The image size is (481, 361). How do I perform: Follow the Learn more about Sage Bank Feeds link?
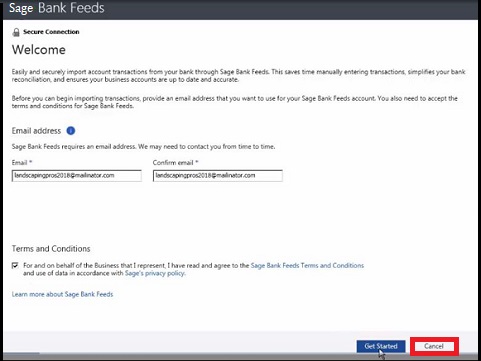[62, 294]
